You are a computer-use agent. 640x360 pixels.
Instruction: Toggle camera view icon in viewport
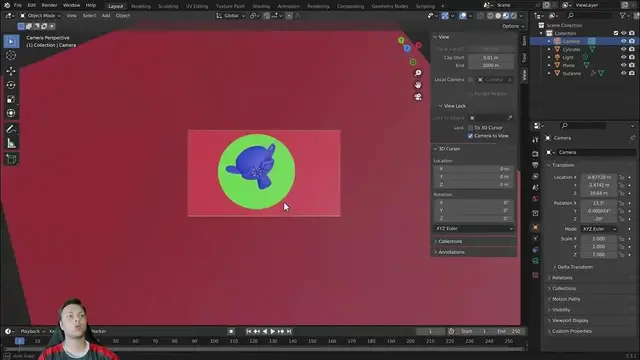tap(418, 97)
